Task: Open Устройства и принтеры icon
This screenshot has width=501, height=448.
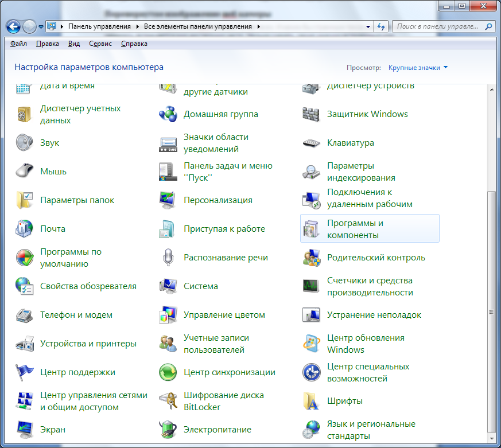Action: coord(24,344)
